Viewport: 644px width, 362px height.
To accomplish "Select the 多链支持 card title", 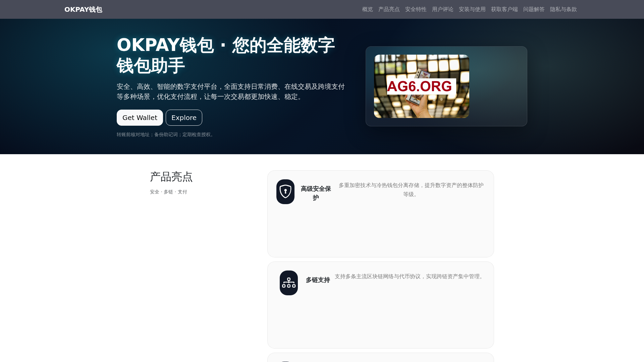I will click(318, 280).
